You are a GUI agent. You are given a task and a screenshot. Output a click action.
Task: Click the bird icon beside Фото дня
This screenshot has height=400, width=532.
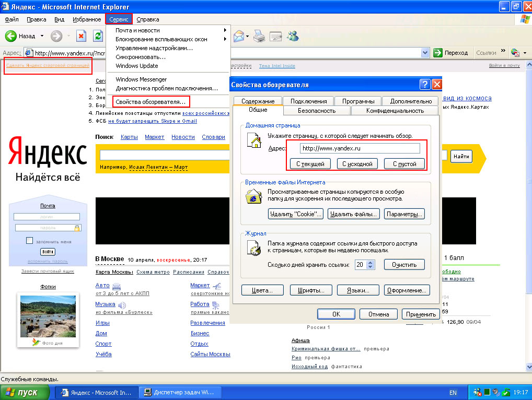click(36, 342)
